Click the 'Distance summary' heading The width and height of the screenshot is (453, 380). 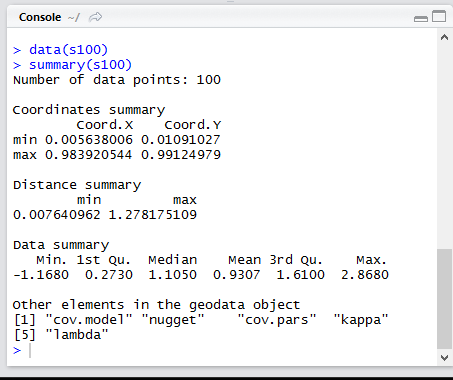77,185
